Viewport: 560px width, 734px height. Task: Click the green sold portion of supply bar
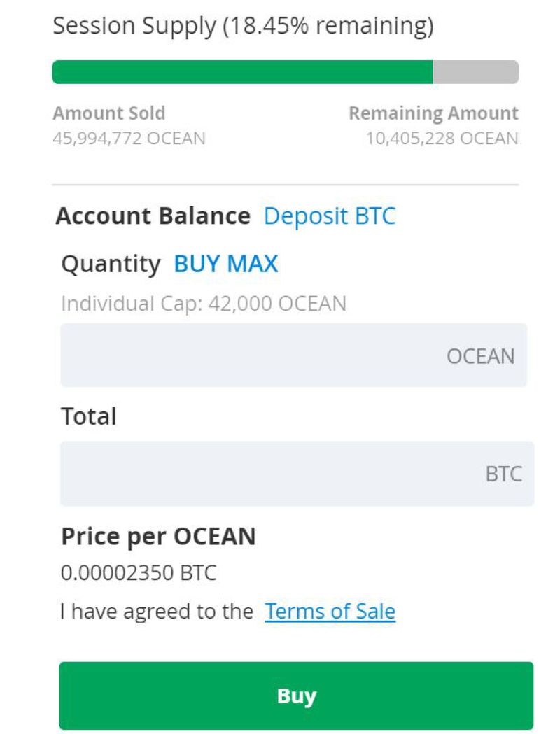tap(242, 72)
